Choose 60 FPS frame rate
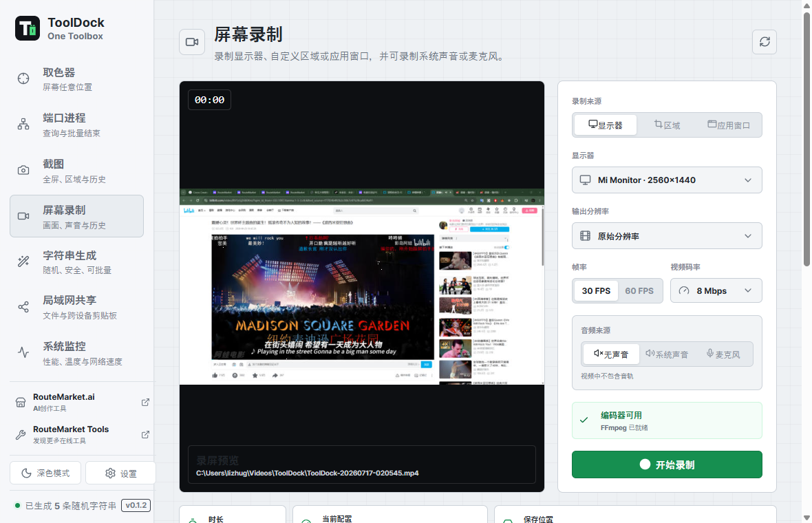Screen dimensions: 812x523 coord(639,291)
